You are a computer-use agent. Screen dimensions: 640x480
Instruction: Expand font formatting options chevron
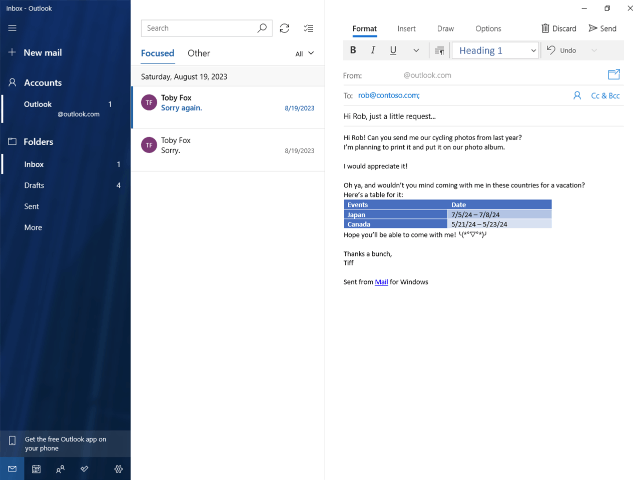(416, 50)
